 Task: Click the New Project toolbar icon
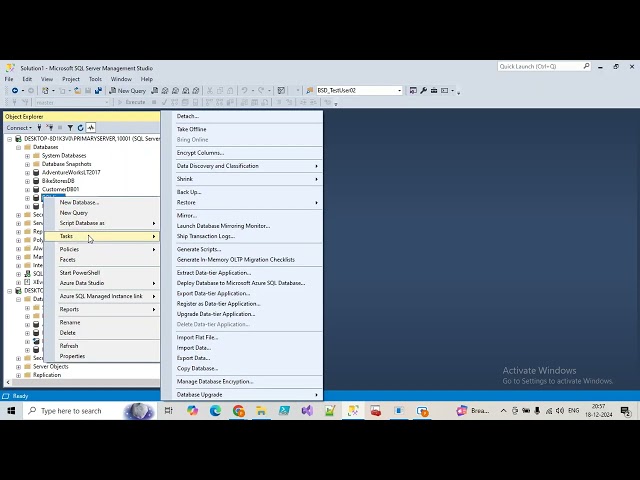click(45, 91)
